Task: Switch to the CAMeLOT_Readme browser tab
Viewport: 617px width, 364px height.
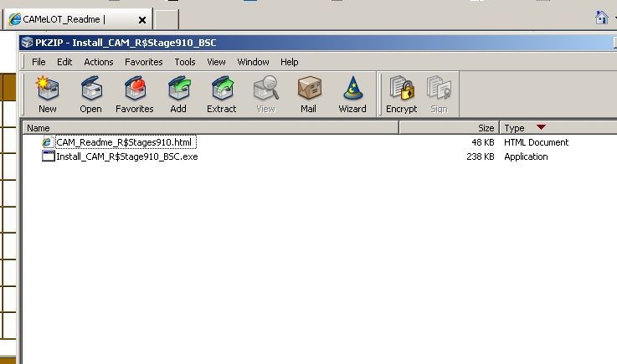Action: click(78, 19)
